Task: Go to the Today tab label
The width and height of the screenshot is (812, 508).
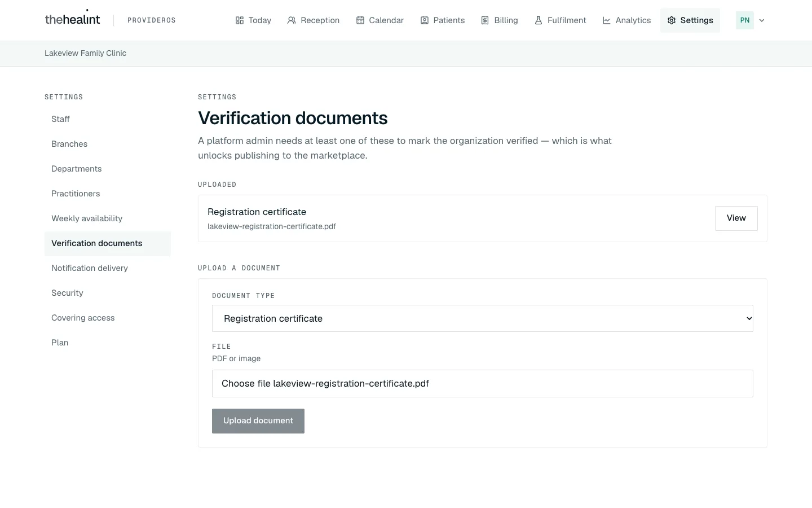Action: coord(260,20)
